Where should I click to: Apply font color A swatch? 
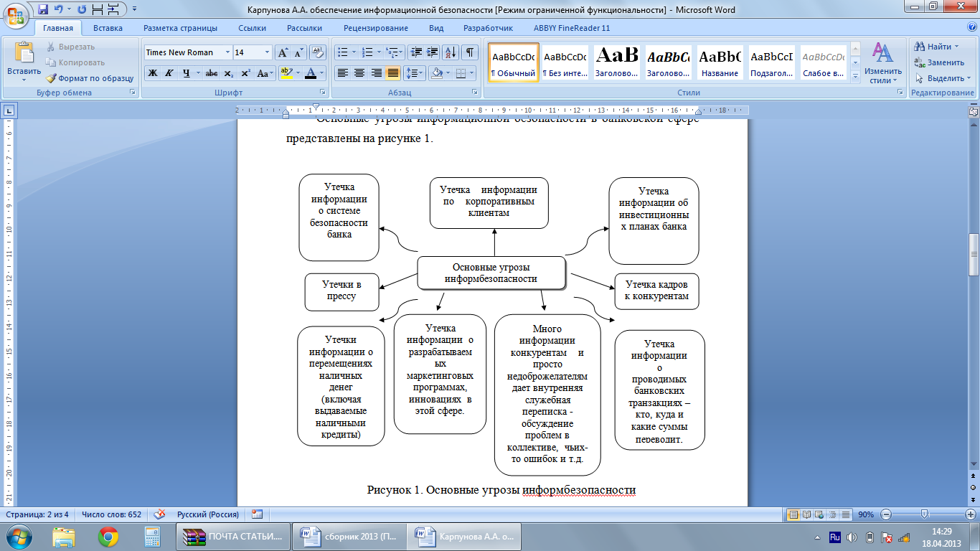click(310, 73)
